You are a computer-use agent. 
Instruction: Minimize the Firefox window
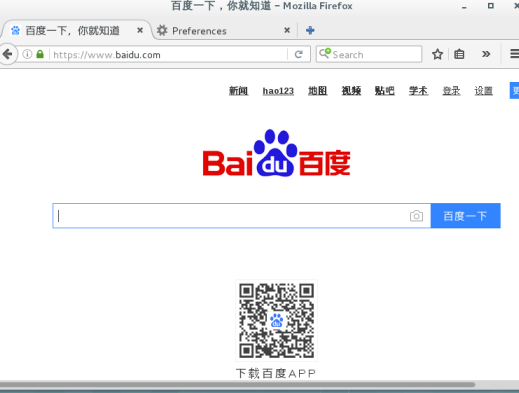[464, 6]
